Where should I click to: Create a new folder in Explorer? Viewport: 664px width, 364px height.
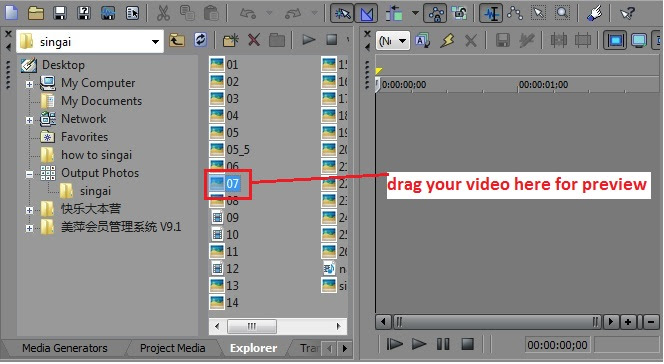pos(230,41)
